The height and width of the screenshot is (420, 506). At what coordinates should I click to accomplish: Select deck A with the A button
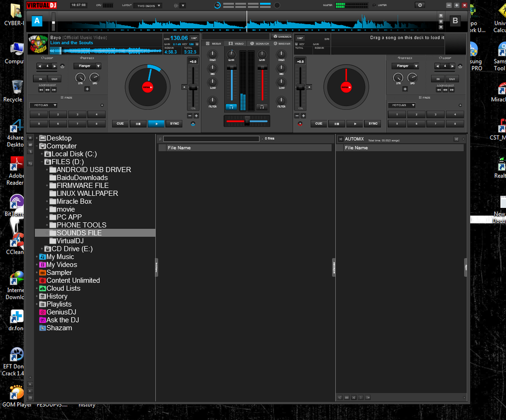tap(37, 21)
